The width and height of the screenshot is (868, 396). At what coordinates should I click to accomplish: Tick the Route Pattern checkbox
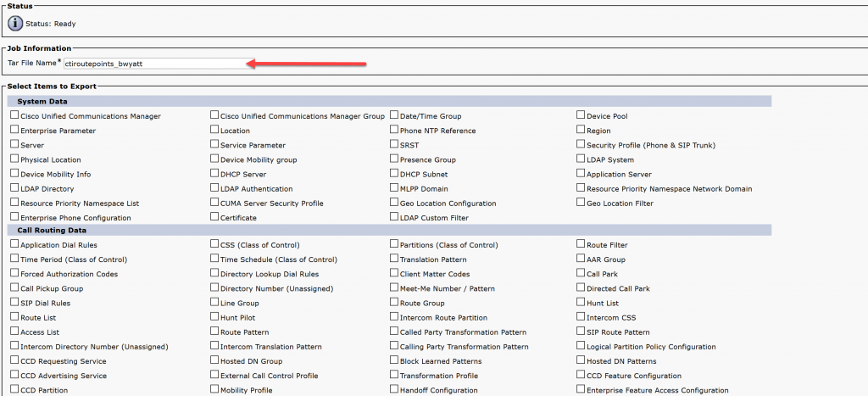click(x=214, y=331)
